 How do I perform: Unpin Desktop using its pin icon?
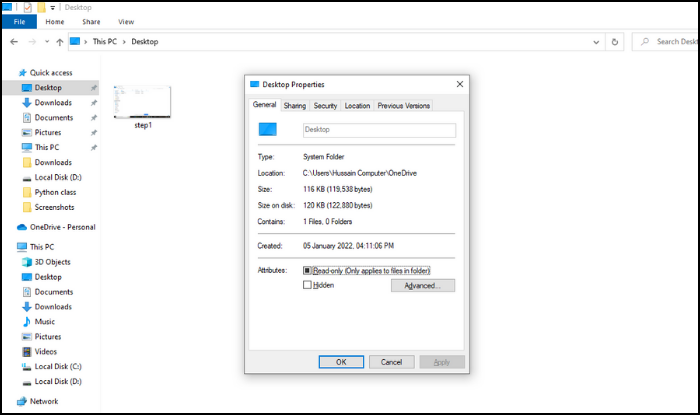(x=94, y=88)
